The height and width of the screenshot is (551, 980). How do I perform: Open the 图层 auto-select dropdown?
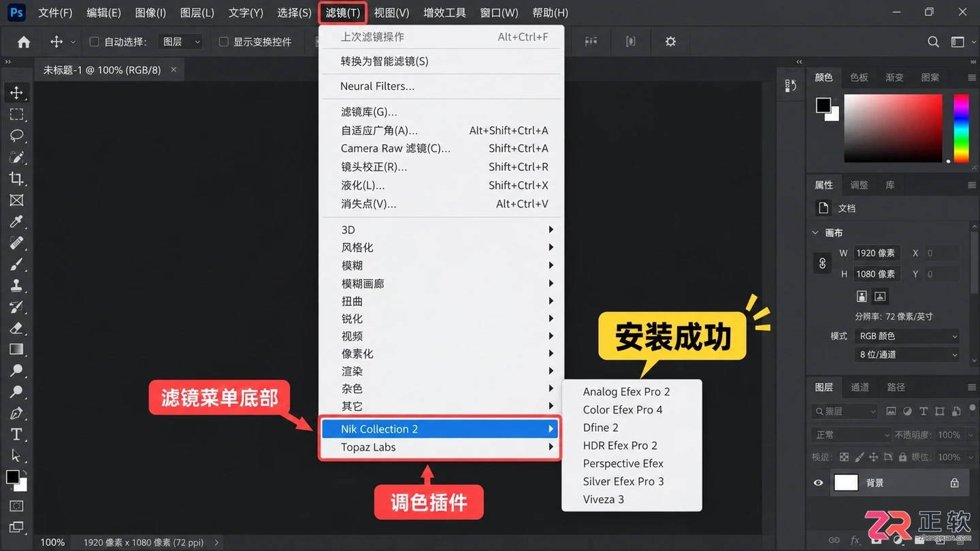(180, 42)
